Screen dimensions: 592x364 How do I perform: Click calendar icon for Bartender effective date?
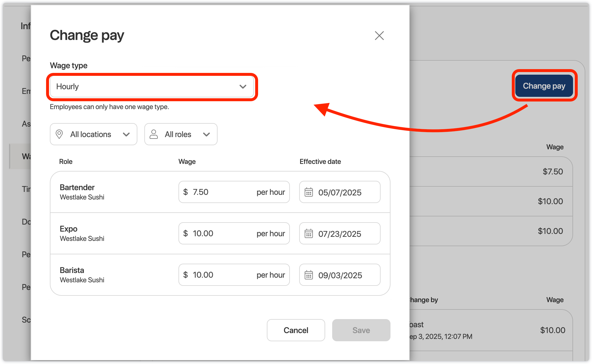coord(309,192)
